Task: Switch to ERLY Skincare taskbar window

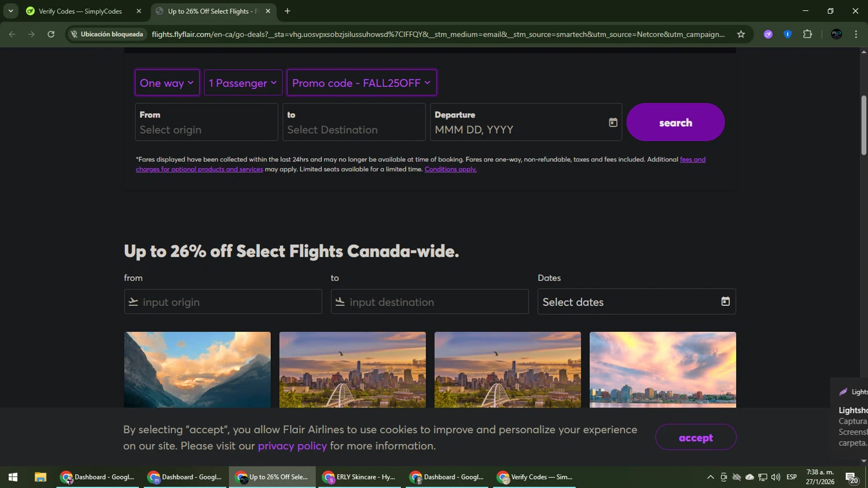Action: click(359, 477)
